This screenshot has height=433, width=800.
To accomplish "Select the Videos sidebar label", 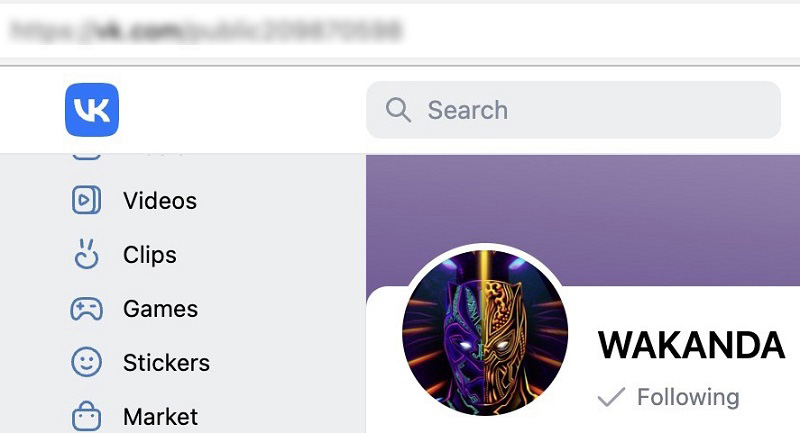I will pos(160,201).
